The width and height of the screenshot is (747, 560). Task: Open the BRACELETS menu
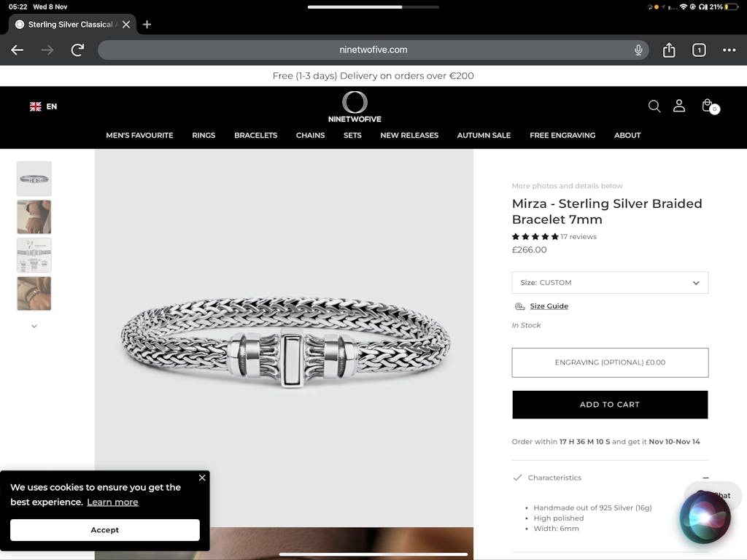[x=255, y=135]
